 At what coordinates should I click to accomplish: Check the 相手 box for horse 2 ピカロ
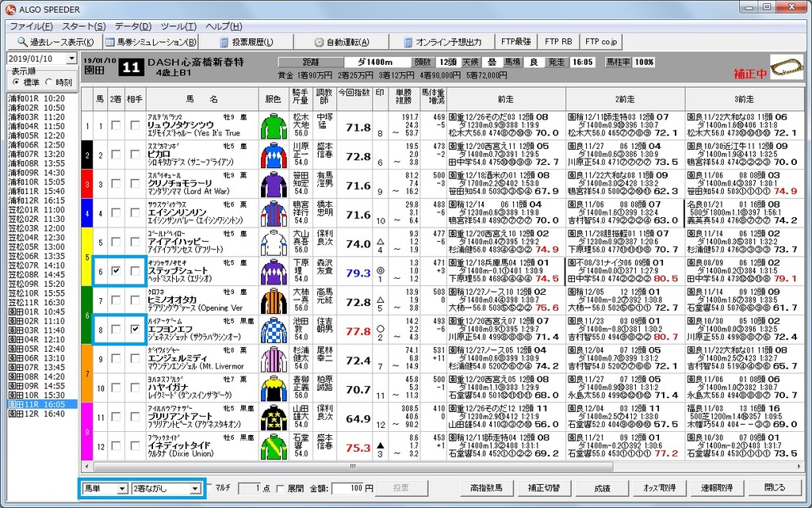click(x=135, y=155)
